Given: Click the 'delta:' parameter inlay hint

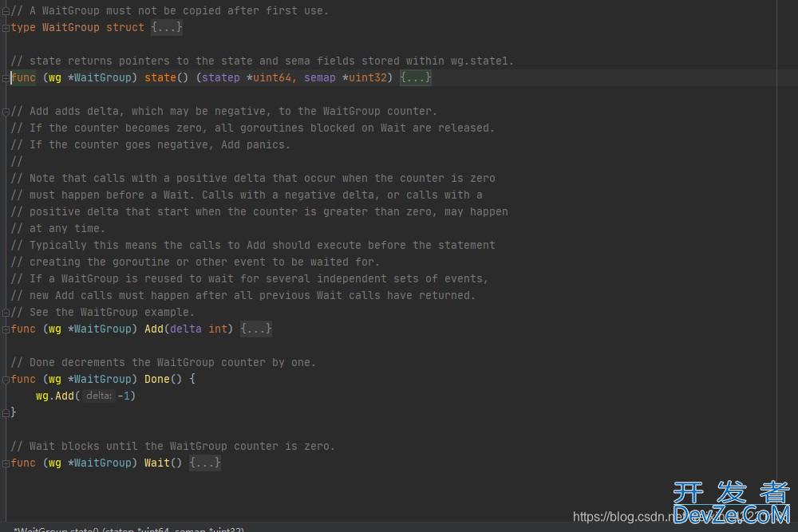Looking at the screenshot, I should coord(99,396).
